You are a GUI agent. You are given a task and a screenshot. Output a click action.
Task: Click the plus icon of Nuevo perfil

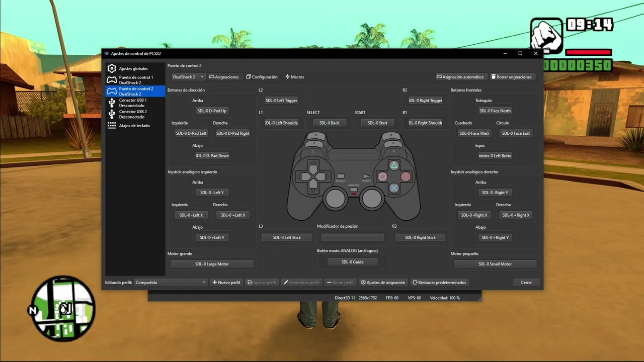coord(215,283)
